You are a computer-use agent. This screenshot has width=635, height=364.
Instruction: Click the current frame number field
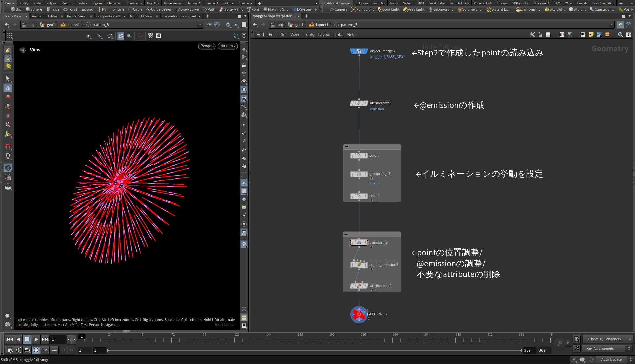pos(58,339)
